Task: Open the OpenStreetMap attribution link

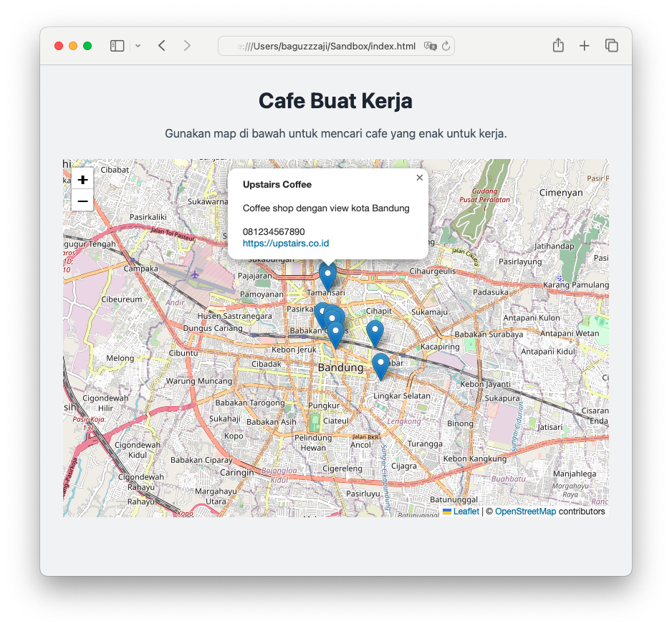Action: click(x=525, y=512)
